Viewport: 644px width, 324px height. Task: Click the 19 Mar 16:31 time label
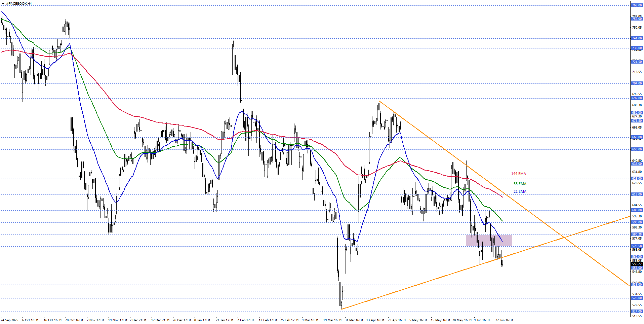click(x=332, y=320)
